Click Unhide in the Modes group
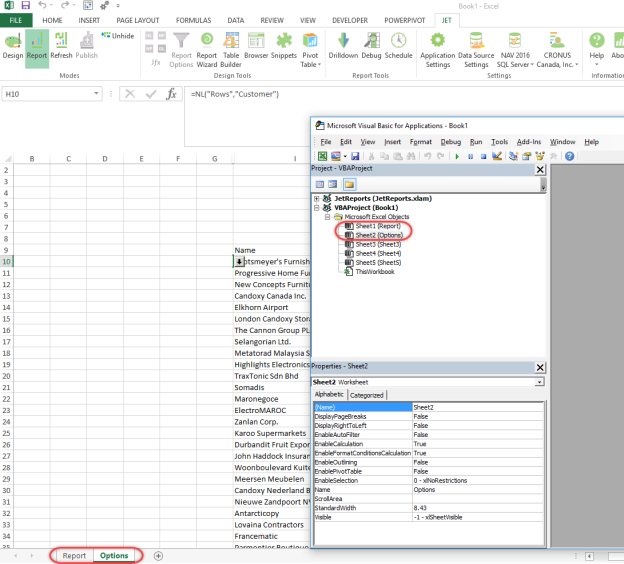This screenshot has width=624, height=564. point(118,36)
